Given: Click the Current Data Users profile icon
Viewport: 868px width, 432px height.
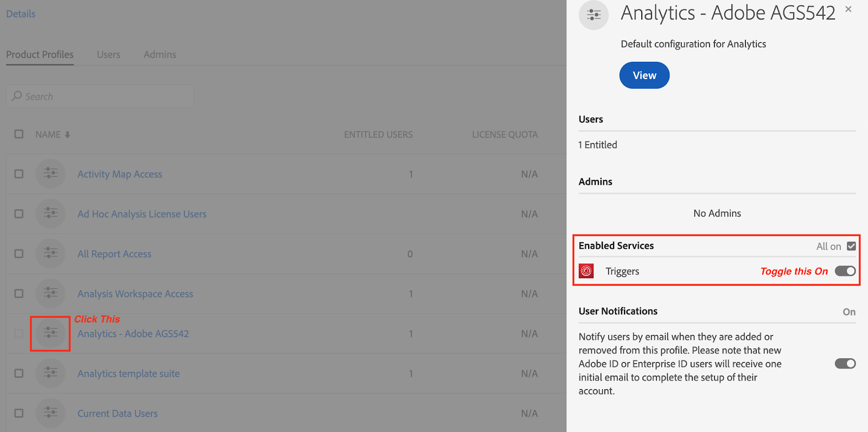Looking at the screenshot, I should 50,413.
